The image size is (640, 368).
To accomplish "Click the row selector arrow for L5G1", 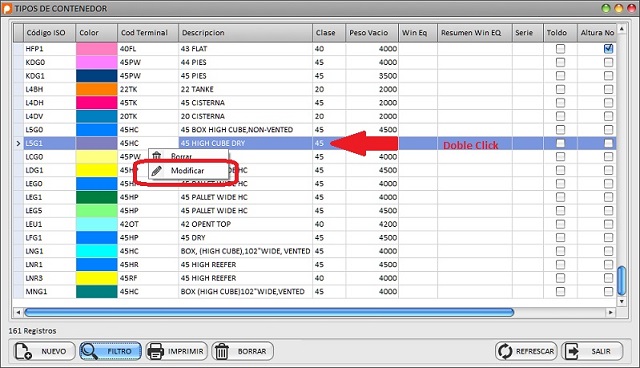I will click(18, 143).
